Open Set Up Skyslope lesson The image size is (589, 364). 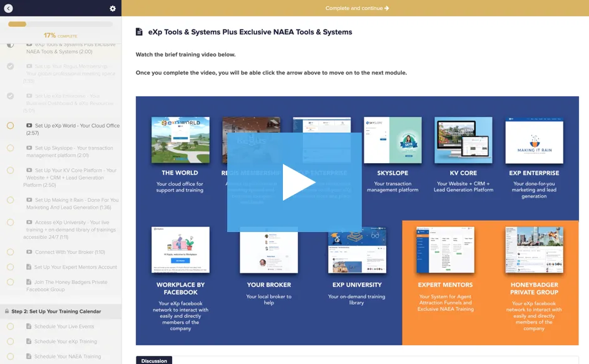[69, 151]
